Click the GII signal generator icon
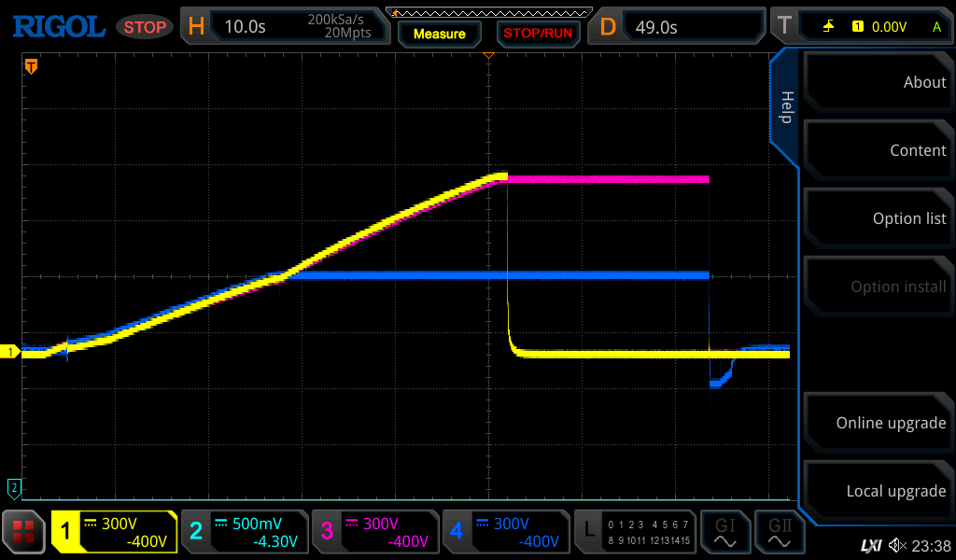 pos(777,532)
